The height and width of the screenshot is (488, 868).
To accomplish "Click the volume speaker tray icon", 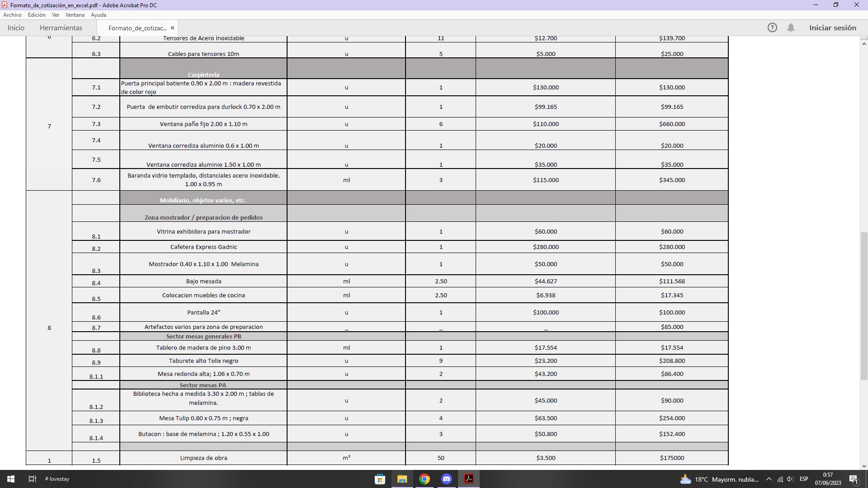I will point(790,479).
